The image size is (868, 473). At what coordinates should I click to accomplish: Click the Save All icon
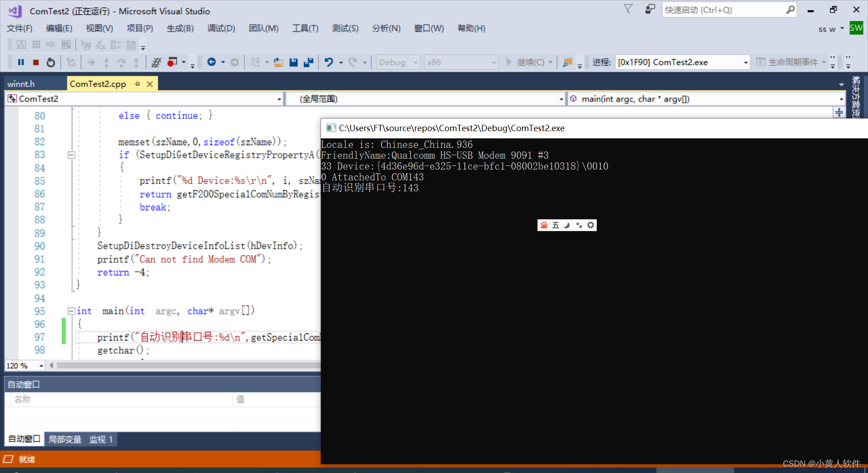click(x=308, y=62)
